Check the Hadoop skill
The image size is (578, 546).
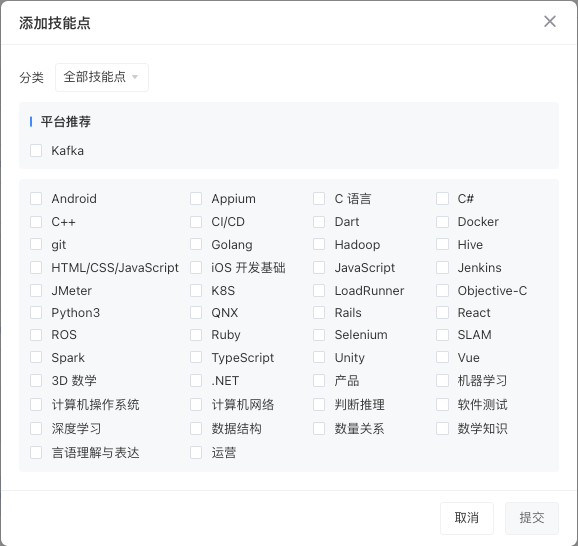tap(319, 244)
